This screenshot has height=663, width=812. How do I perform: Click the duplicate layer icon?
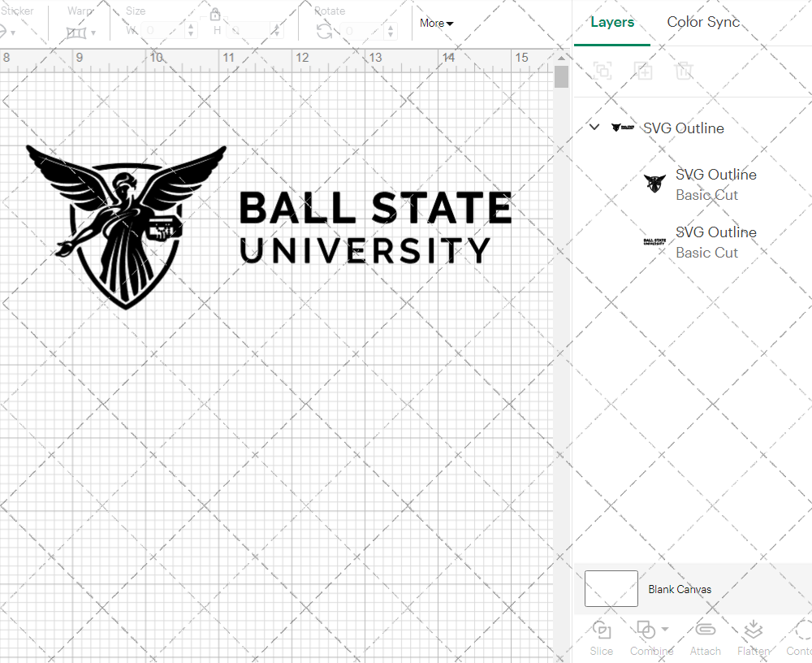pos(644,71)
